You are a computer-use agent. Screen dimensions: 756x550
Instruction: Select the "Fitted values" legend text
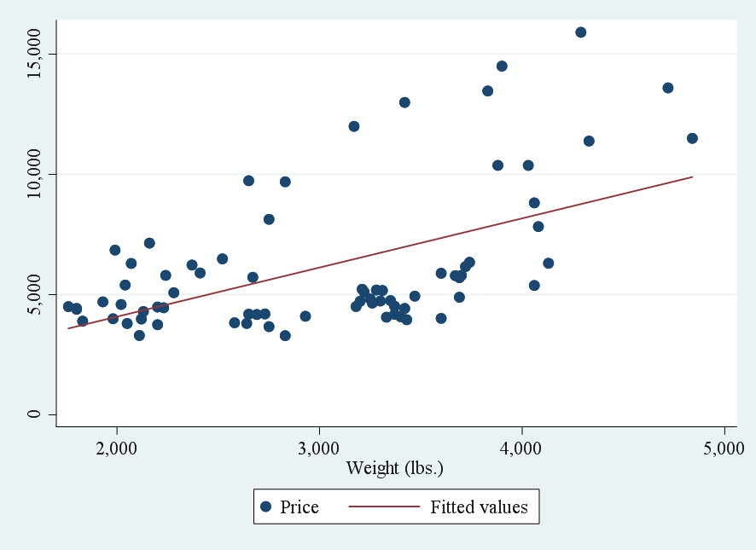(479, 507)
